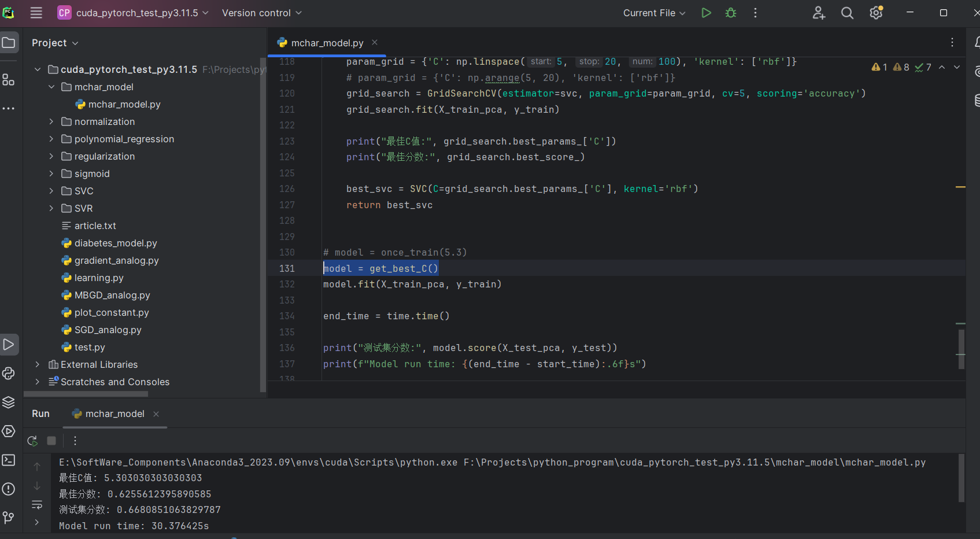Rerun mchar_model
This screenshot has width=980, height=539.
pyautogui.click(x=32, y=441)
